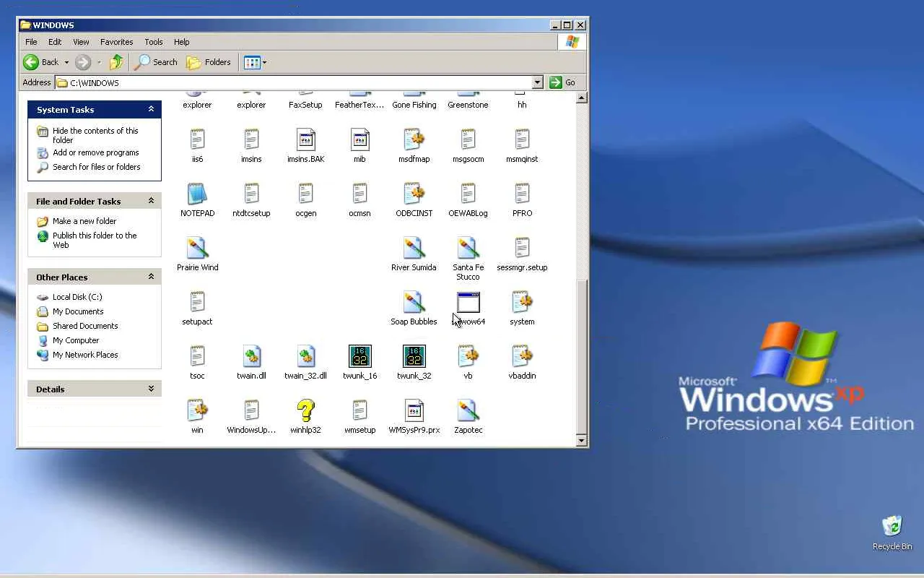This screenshot has height=578, width=924.
Task: Select the River Sumida bitmap
Action: 414,248
